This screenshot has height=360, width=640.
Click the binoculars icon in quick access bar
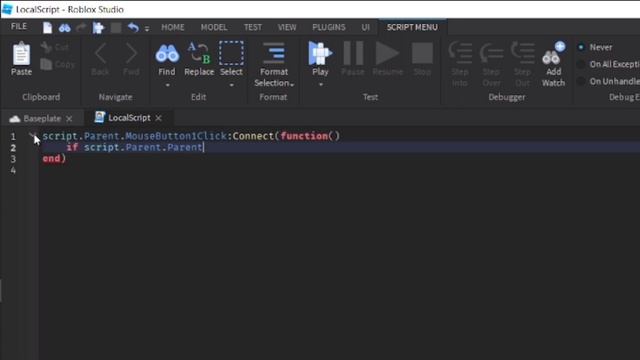[64, 28]
